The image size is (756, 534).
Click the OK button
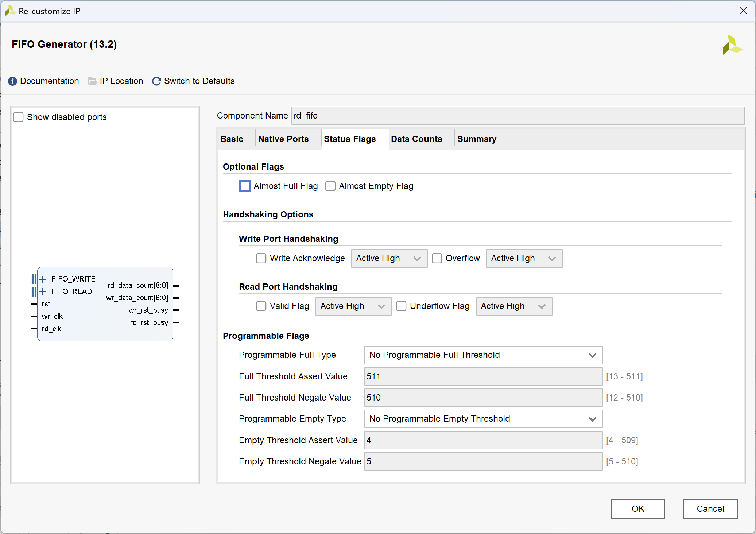coord(637,508)
